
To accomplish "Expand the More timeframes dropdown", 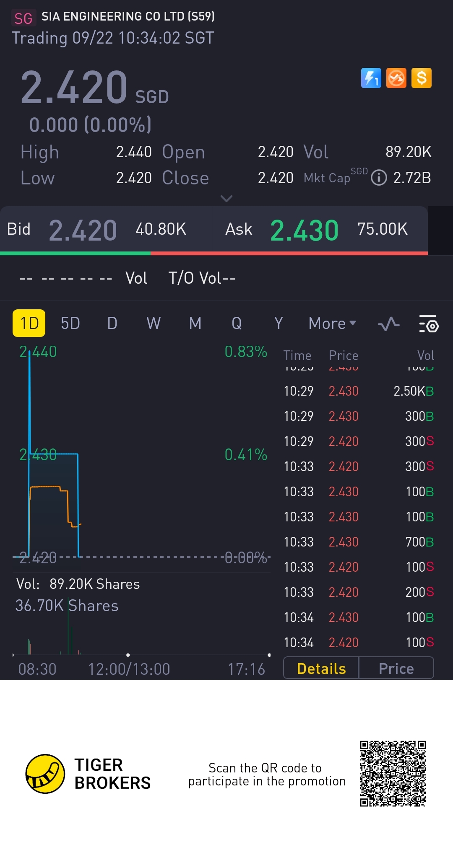I will (x=332, y=324).
